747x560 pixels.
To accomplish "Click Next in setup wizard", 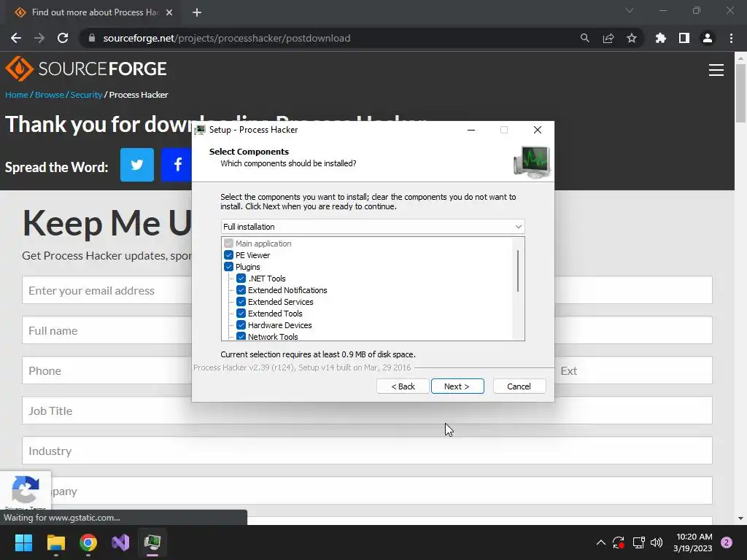I will [457, 386].
